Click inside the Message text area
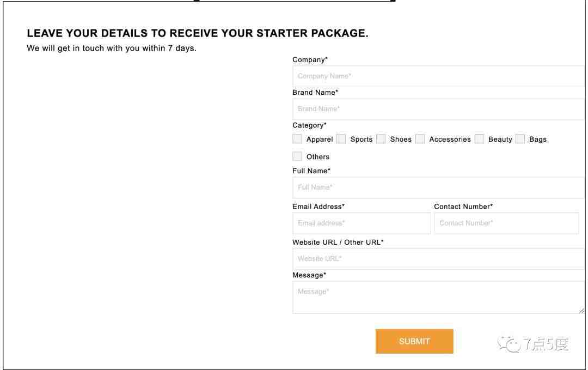The width and height of the screenshot is (588, 370). pyautogui.click(x=438, y=297)
